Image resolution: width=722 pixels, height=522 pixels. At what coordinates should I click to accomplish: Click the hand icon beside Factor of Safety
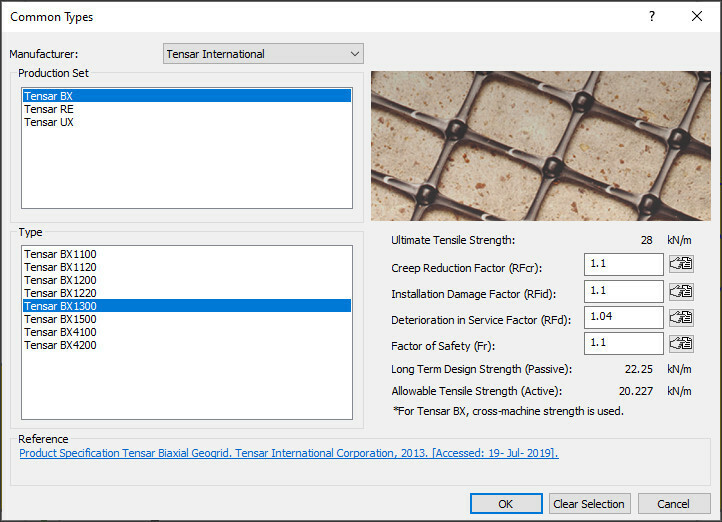tap(681, 343)
